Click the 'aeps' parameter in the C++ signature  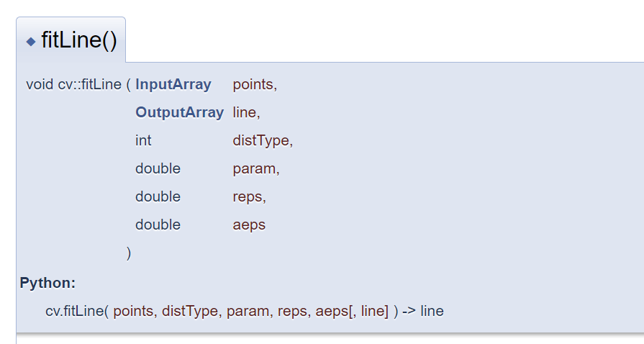point(249,225)
